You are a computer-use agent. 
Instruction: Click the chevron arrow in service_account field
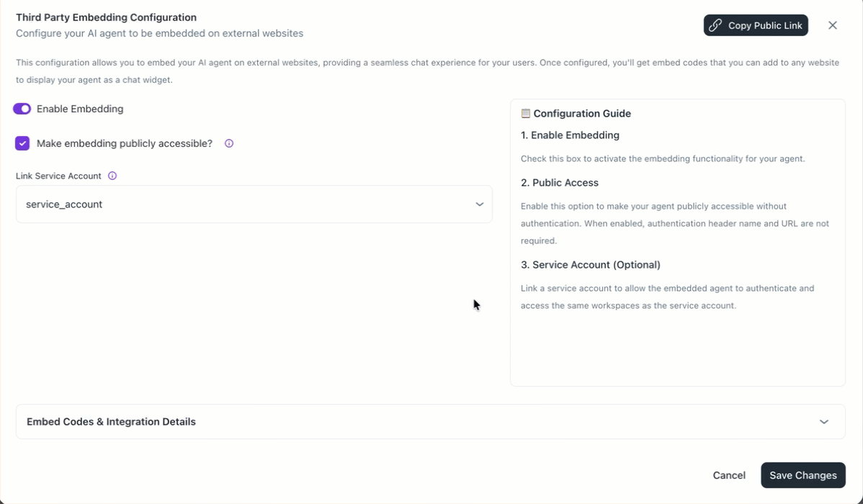(x=480, y=204)
